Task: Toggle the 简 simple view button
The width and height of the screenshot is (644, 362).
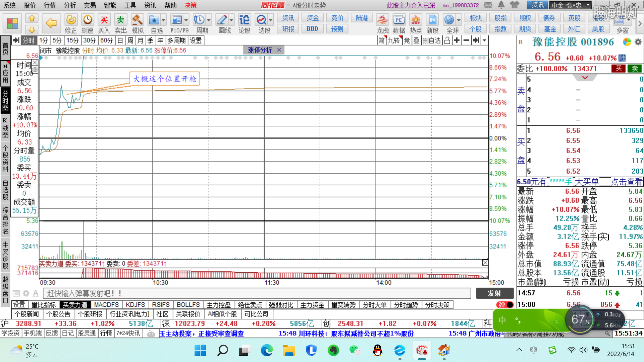Action: pos(382,41)
